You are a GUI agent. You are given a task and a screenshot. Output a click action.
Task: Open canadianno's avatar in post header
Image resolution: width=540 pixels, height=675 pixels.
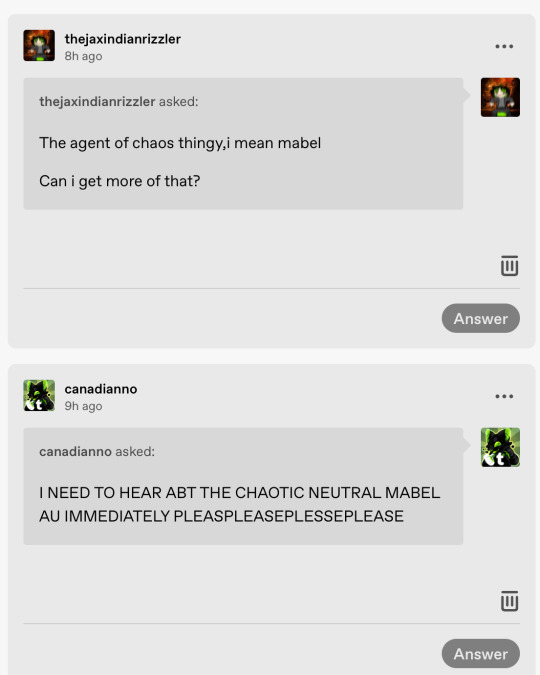tap(39, 395)
